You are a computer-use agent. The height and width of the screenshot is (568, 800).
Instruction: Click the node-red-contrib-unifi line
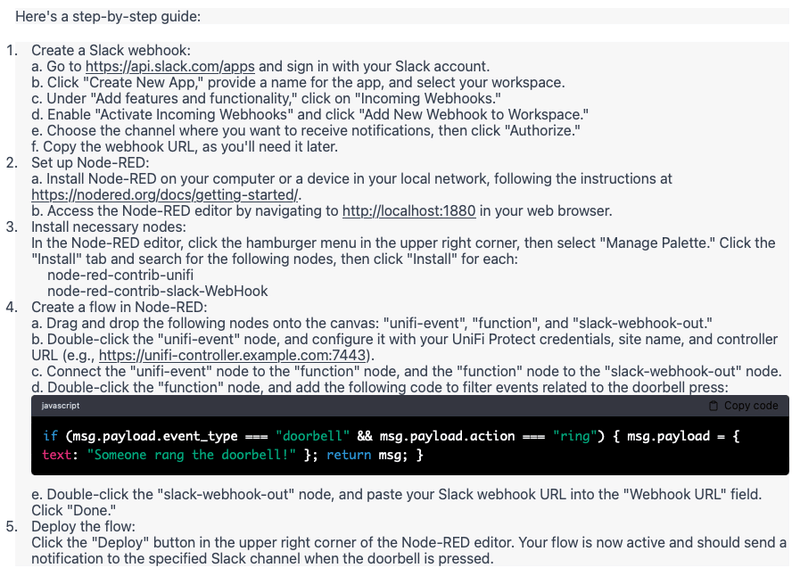(x=120, y=275)
